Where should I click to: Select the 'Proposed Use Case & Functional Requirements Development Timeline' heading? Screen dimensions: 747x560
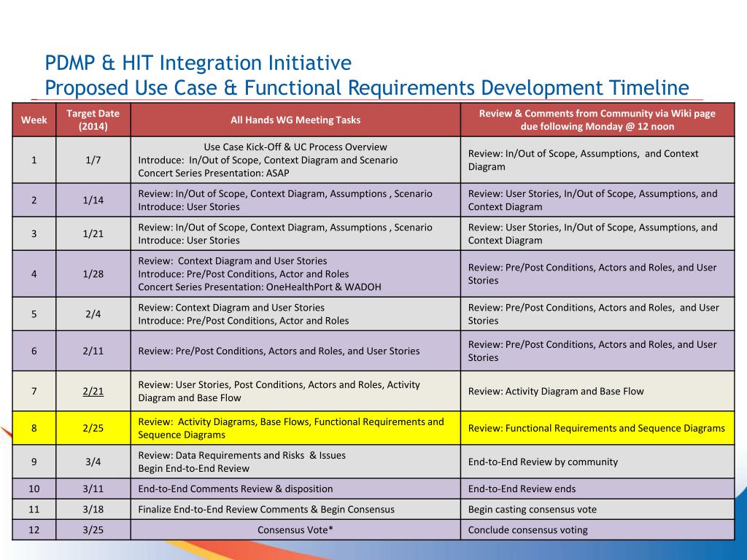pos(367,88)
